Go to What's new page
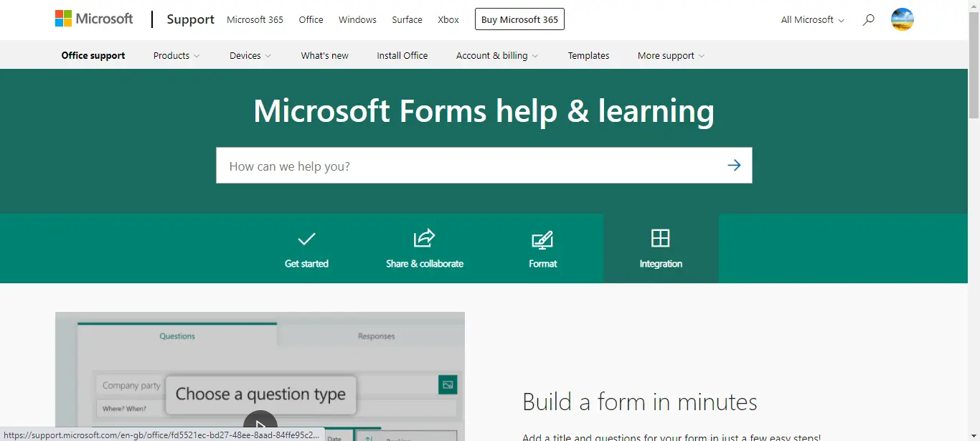Viewport: 980px width, 441px height. (x=325, y=56)
